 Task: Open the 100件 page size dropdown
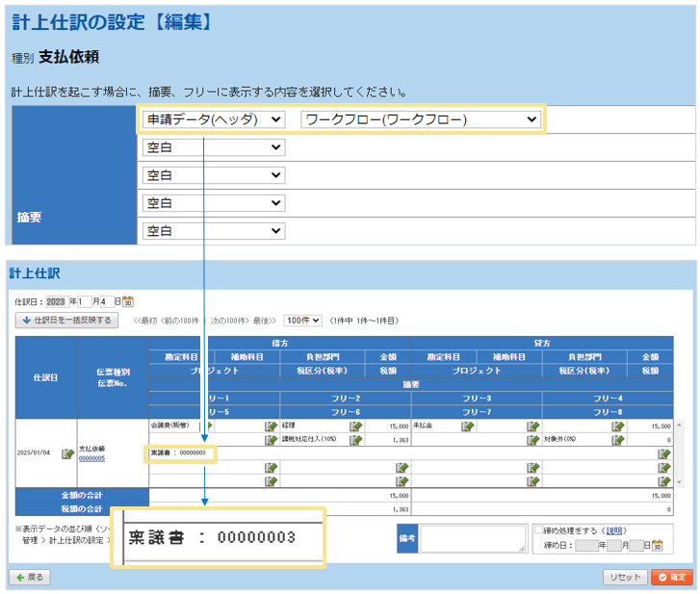click(x=302, y=320)
